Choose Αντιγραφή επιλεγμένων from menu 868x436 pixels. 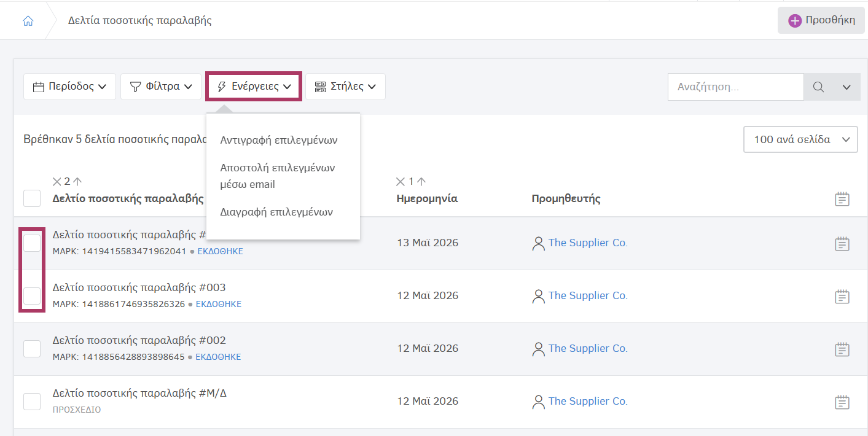point(279,140)
